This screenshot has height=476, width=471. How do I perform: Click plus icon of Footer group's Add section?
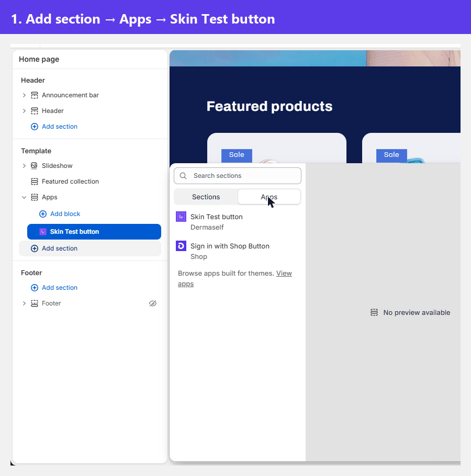(35, 288)
